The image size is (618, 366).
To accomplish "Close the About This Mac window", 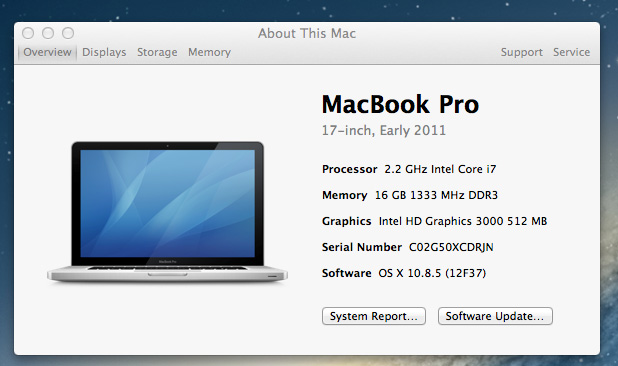I will (x=28, y=33).
